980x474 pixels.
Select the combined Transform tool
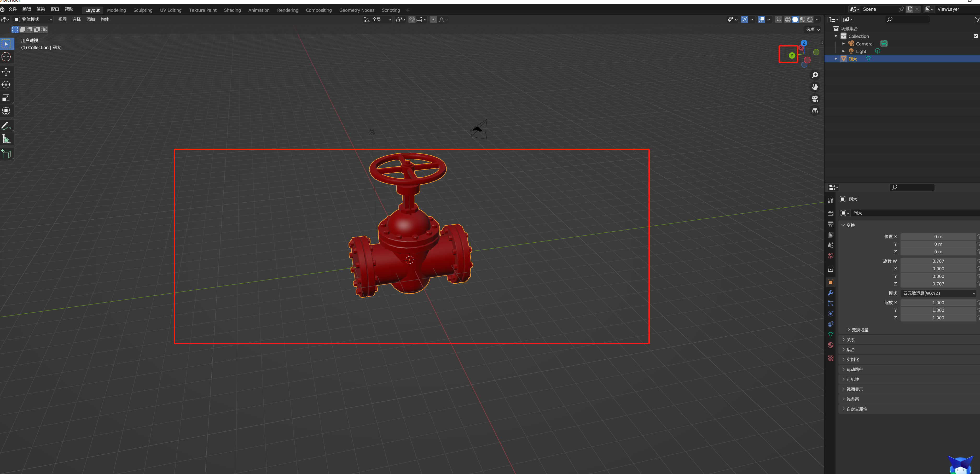click(7, 111)
